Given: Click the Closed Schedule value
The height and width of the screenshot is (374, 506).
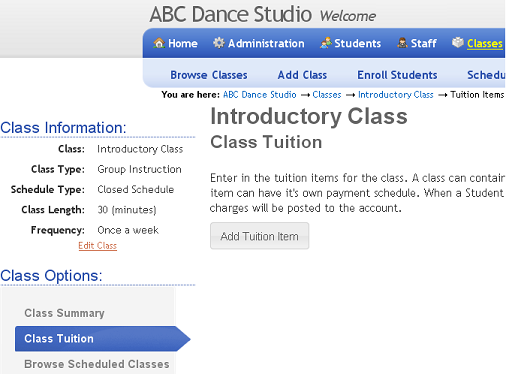Looking at the screenshot, I should point(135,189).
